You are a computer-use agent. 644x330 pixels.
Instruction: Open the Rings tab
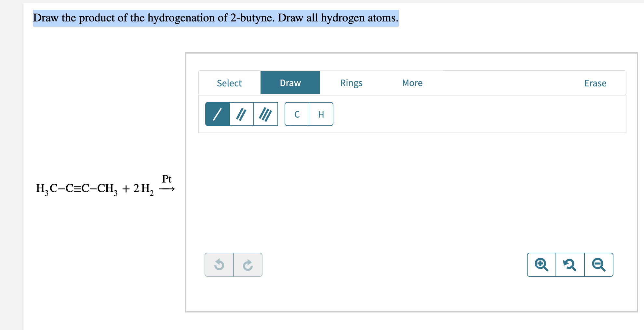point(351,83)
